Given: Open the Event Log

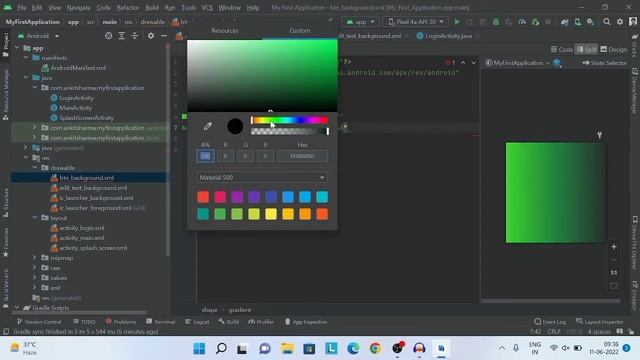Looking at the screenshot, I should 550,322.
